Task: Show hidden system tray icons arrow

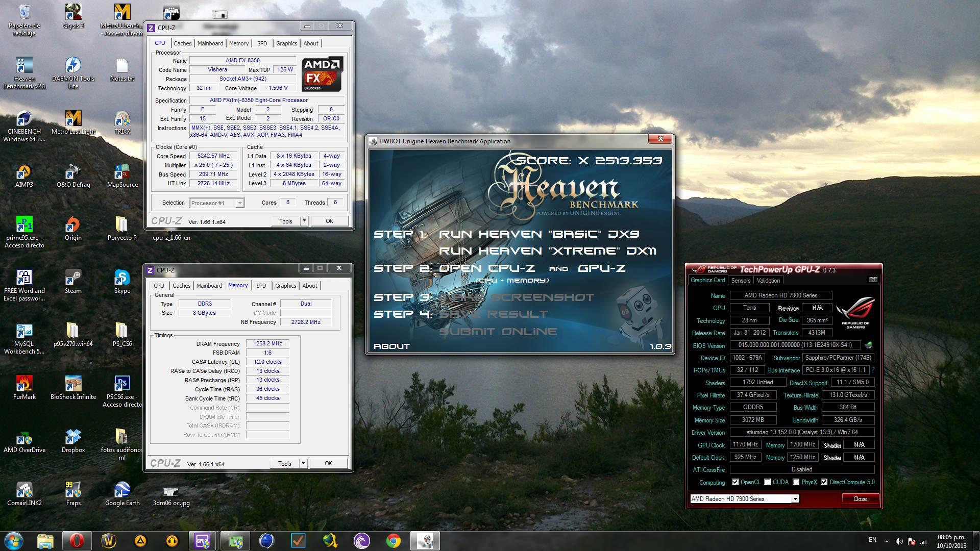Action: (x=887, y=541)
